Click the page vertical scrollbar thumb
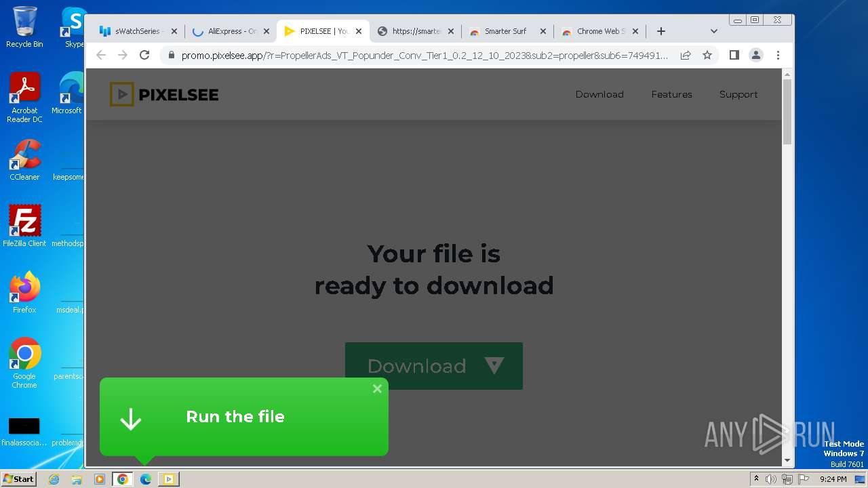Image resolution: width=868 pixels, height=488 pixels. [787, 112]
